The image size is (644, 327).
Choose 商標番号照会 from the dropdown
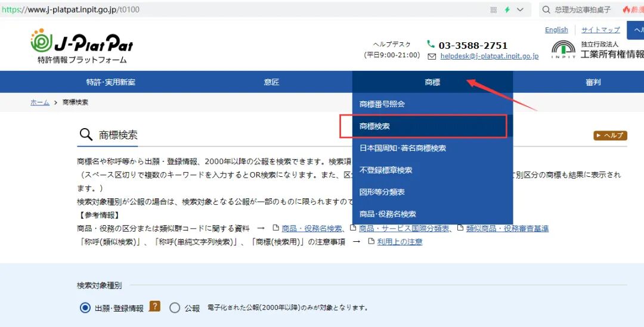tap(432, 104)
